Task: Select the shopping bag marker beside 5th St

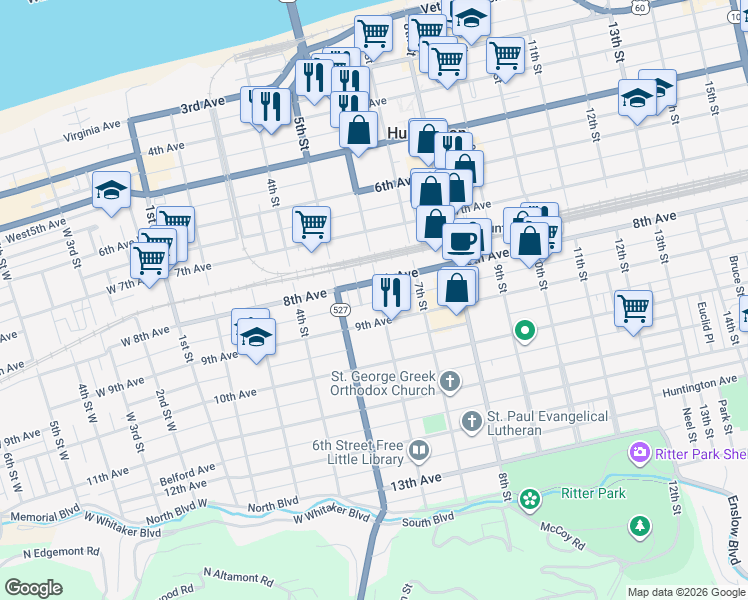Action: pos(358,131)
